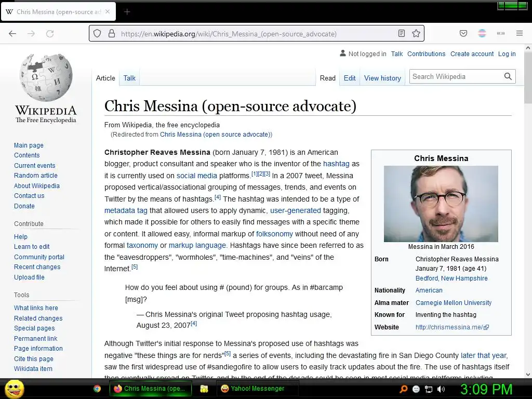
Task: Follow the hashtag link in the intro
Action: (336, 164)
